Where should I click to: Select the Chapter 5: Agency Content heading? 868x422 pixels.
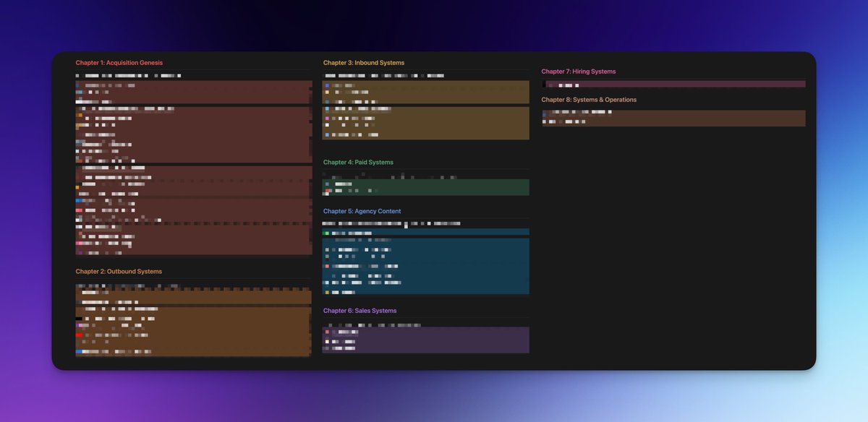pos(362,212)
